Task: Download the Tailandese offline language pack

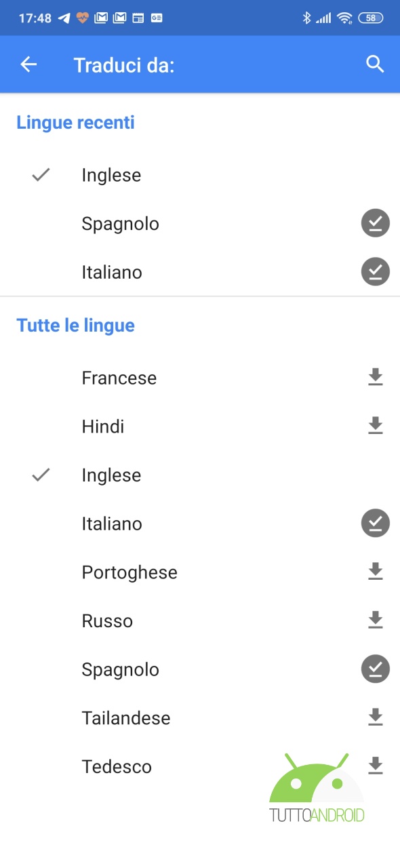Action: [376, 717]
